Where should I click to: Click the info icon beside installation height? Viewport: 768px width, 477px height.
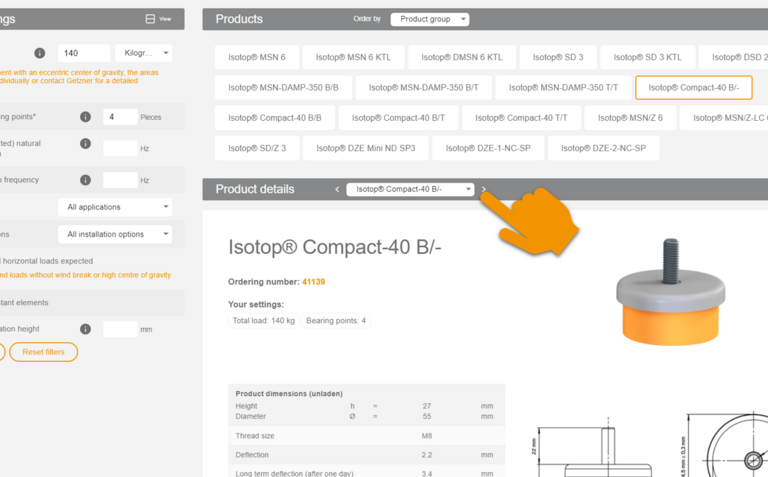(x=86, y=329)
